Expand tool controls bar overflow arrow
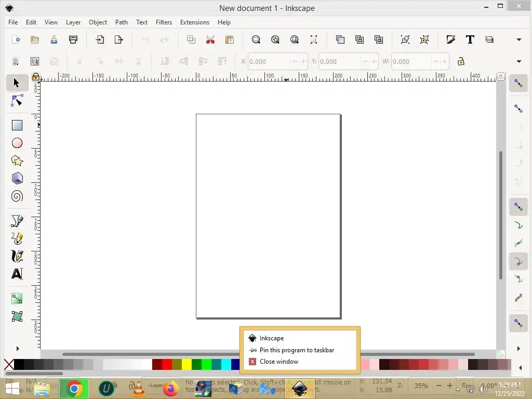 [x=519, y=61]
